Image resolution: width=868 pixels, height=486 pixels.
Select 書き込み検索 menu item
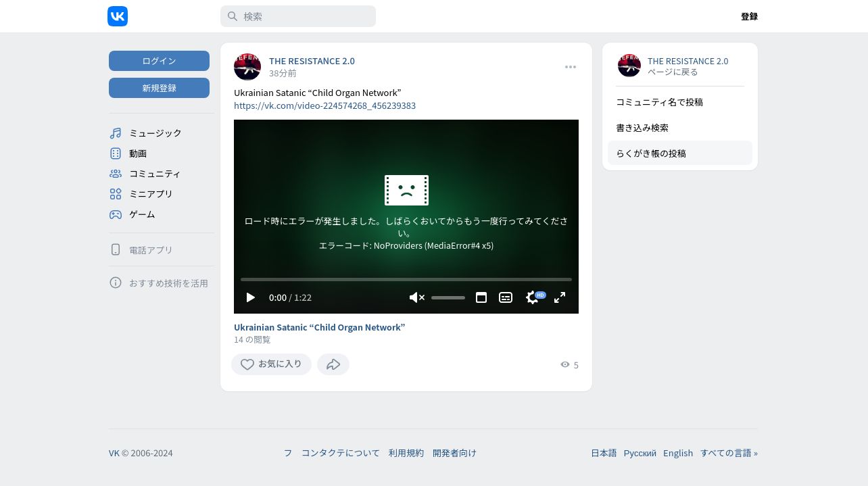[x=680, y=128]
